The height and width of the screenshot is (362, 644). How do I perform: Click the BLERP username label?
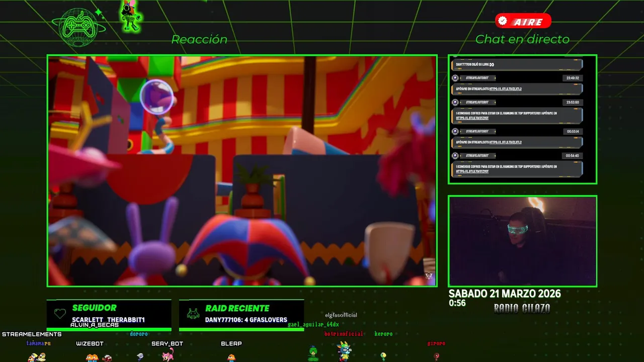click(x=231, y=344)
